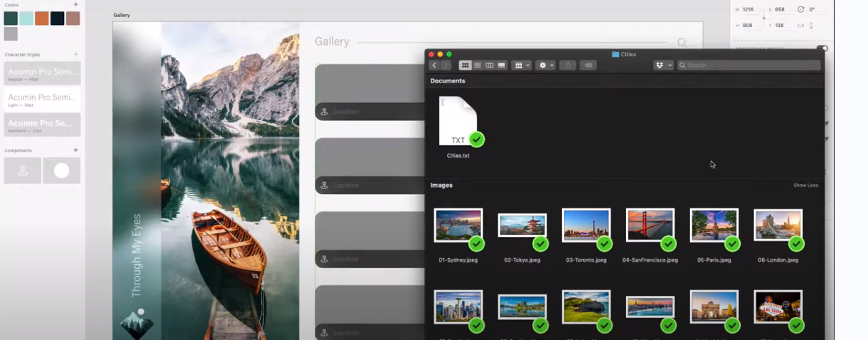868x340 pixels.
Task: Switch Finder to icon view
Action: (x=465, y=65)
